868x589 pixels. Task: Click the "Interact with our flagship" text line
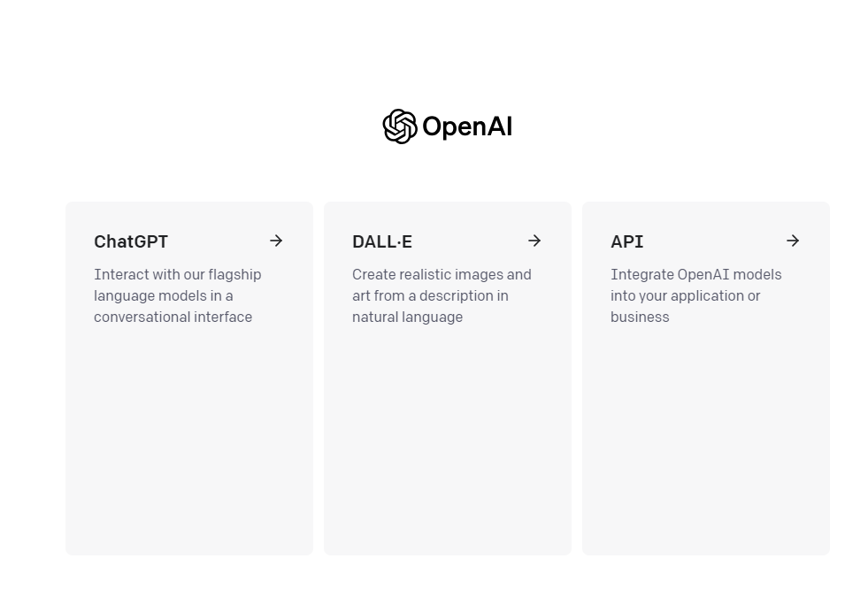[x=178, y=274]
